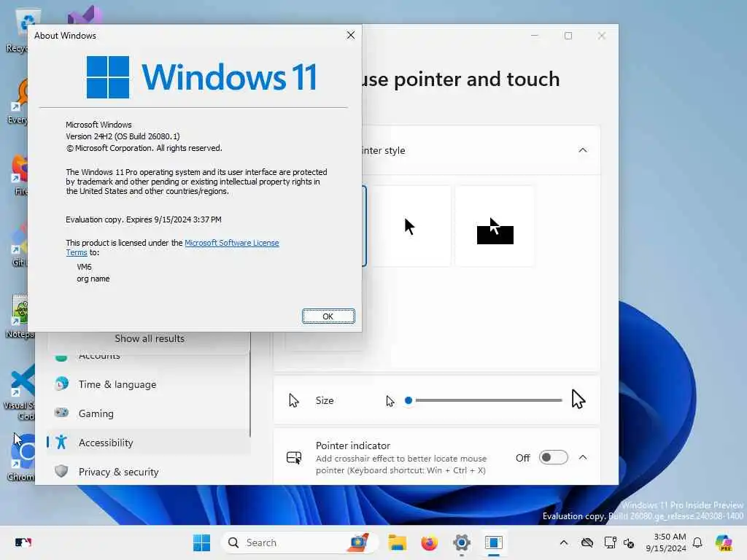Click the Search highlight icon in search box

tap(359, 542)
